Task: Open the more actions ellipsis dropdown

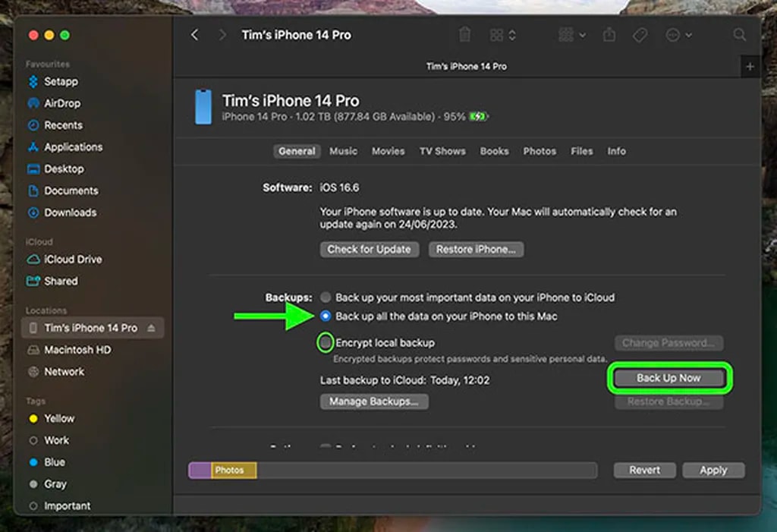Action: point(678,35)
